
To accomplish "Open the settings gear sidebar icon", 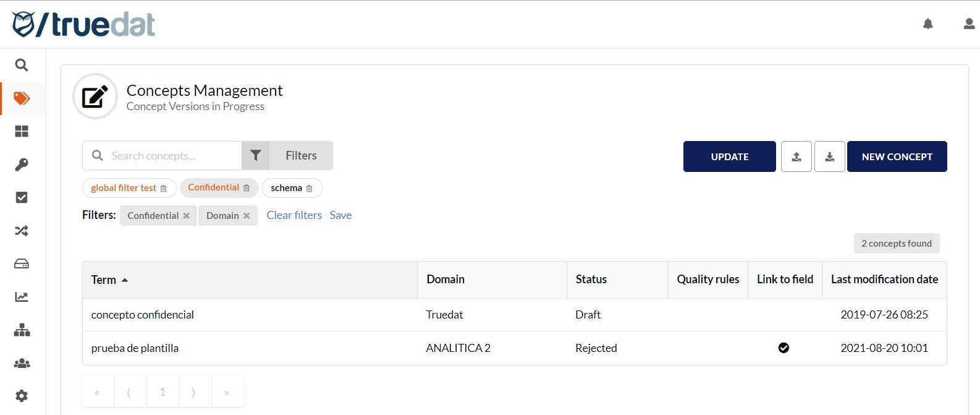I will tap(22, 396).
